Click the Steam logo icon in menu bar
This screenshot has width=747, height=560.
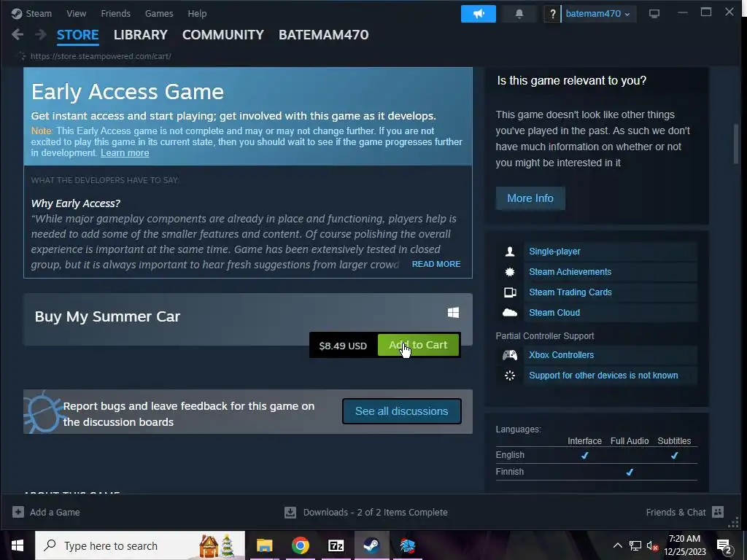[x=17, y=14]
